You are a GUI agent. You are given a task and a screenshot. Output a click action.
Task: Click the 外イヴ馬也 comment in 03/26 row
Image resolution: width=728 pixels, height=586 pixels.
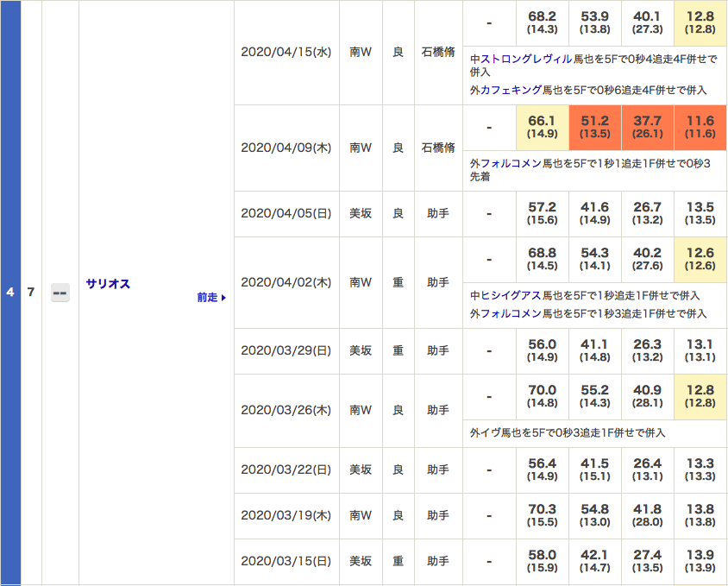click(568, 433)
